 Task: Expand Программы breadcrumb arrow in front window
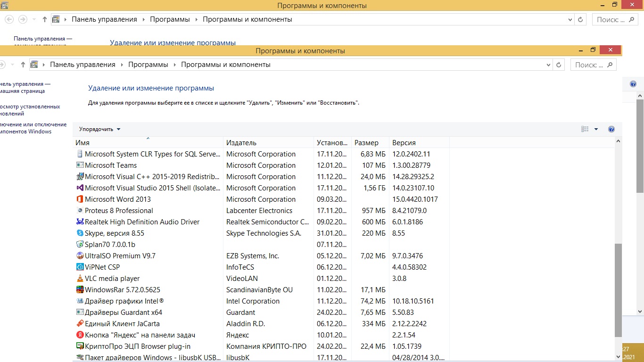(x=175, y=65)
